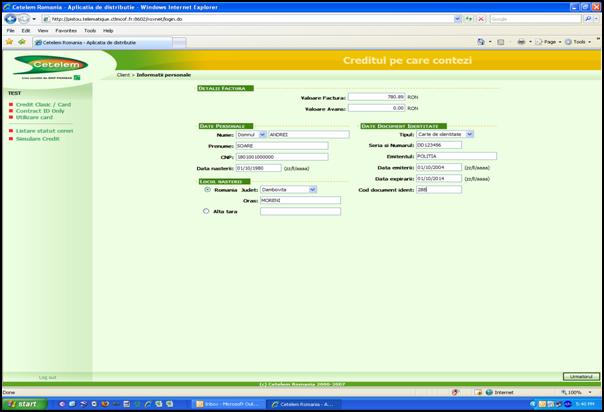604x412 pixels.
Task: Expand the Judet dropdown showing Dambovita
Action: point(288,189)
